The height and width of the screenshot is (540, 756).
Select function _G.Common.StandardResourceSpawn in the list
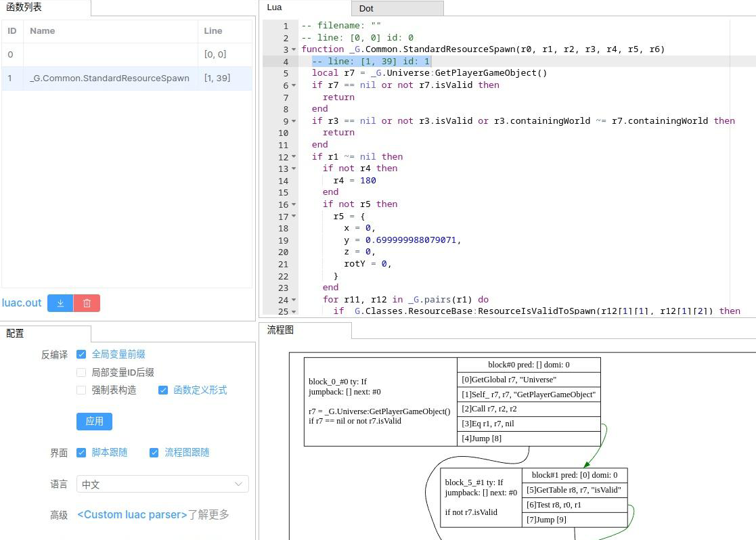tap(110, 78)
